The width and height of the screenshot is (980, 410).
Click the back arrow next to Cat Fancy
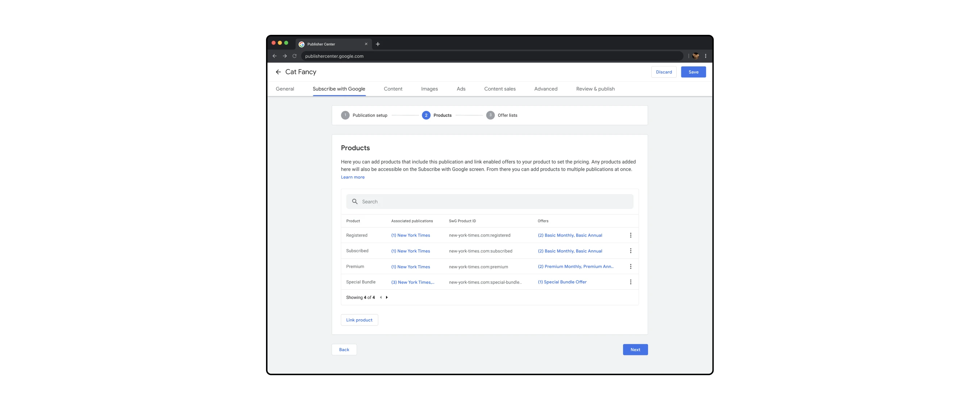[x=278, y=71]
